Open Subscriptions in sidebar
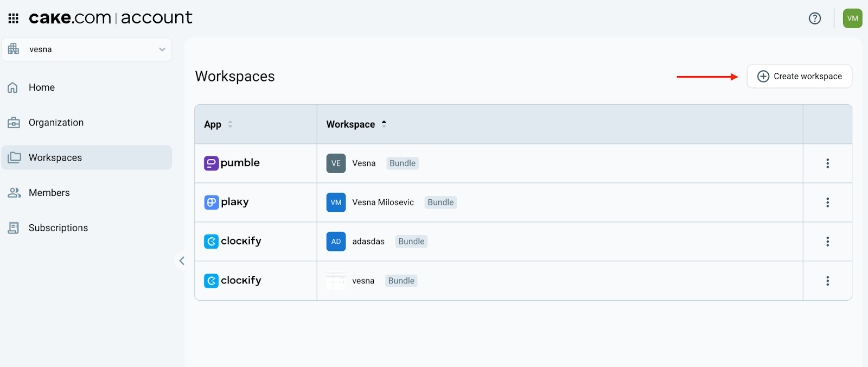 click(87, 228)
